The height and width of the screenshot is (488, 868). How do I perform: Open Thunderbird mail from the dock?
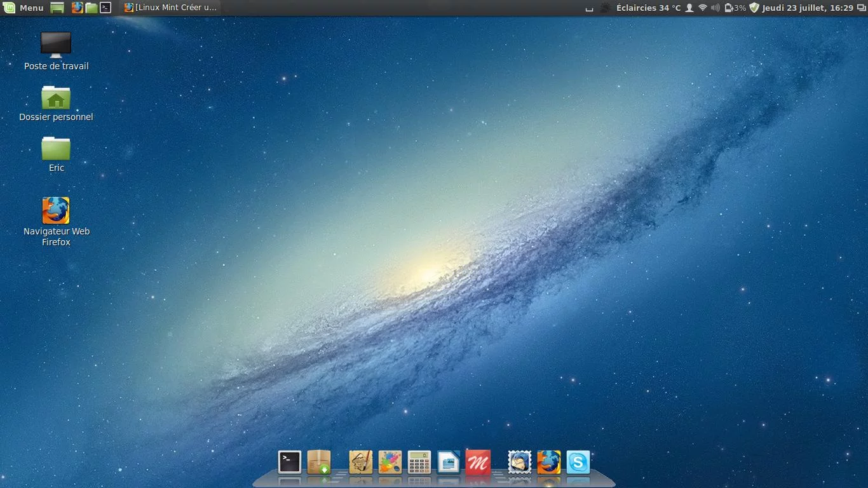520,462
